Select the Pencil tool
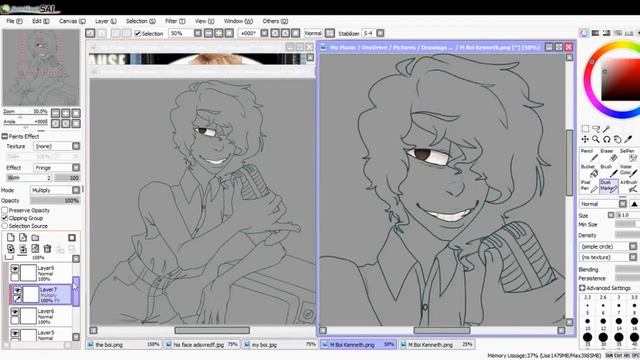The width and height of the screenshot is (640, 360). (589, 156)
